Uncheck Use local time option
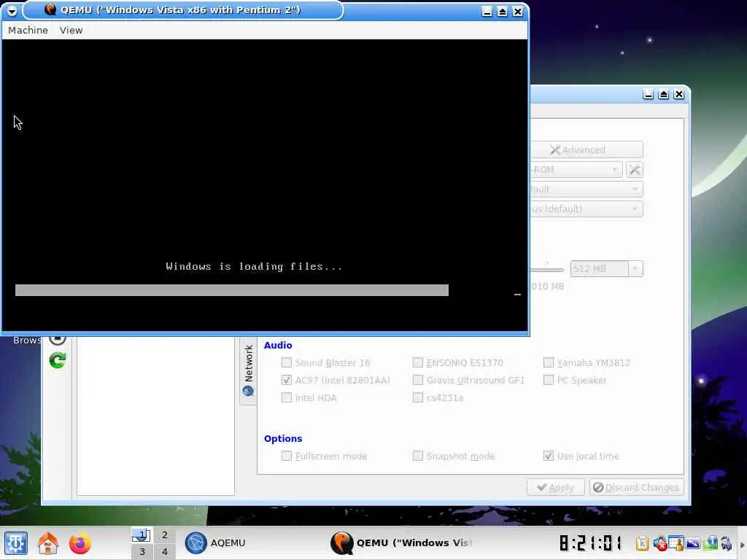 click(549, 456)
